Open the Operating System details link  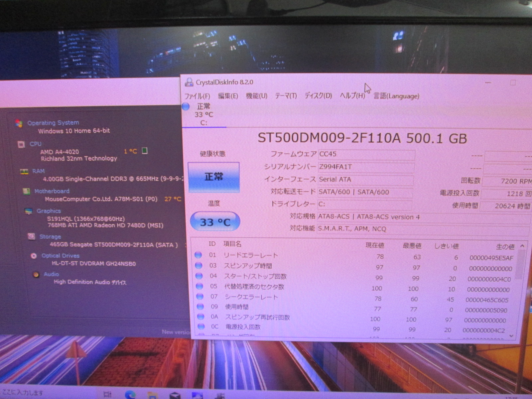(53, 123)
